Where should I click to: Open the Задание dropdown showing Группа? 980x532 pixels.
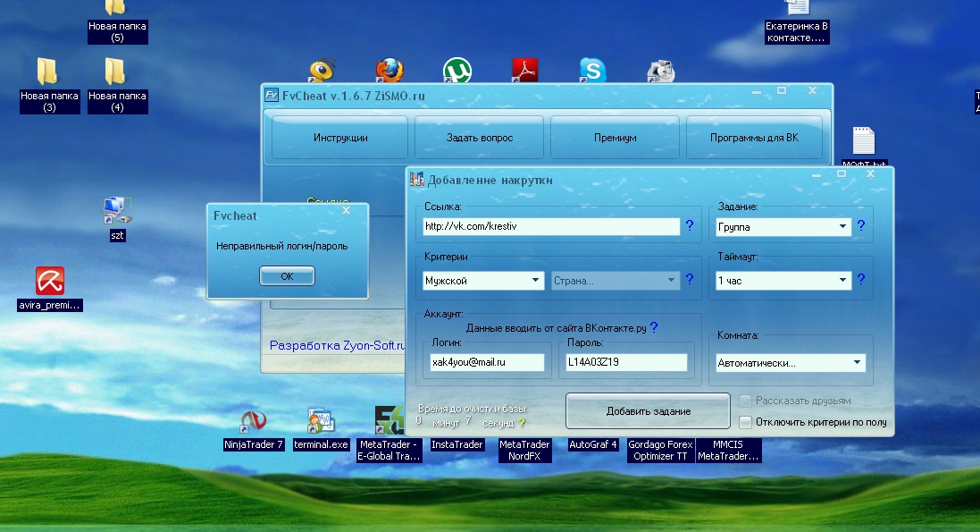783,226
